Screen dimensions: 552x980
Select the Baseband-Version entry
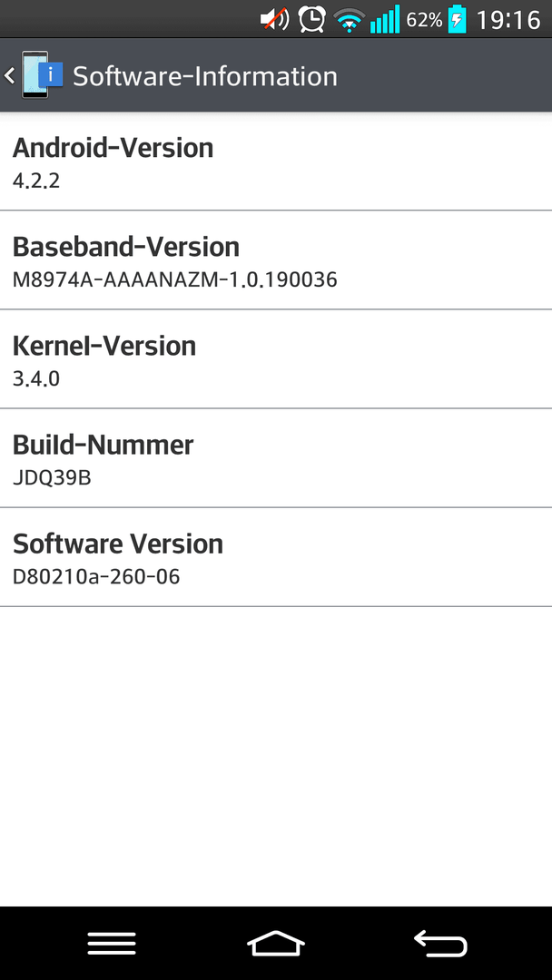276,260
